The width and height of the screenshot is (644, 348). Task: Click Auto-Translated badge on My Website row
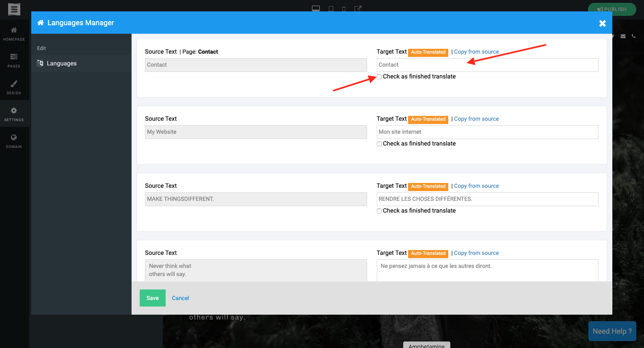click(x=428, y=119)
